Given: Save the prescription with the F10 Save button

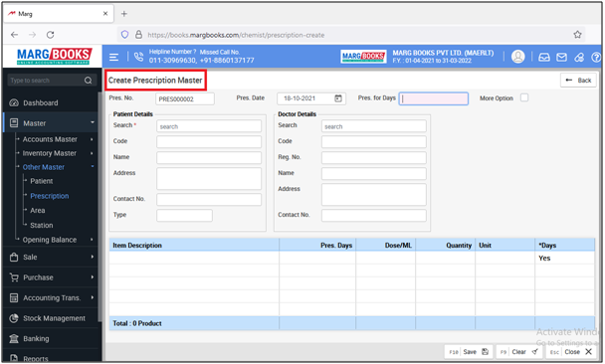Looking at the screenshot, I should (469, 352).
